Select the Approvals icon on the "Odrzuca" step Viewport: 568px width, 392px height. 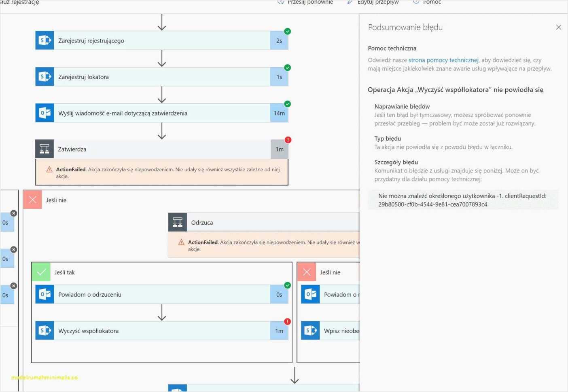click(177, 222)
